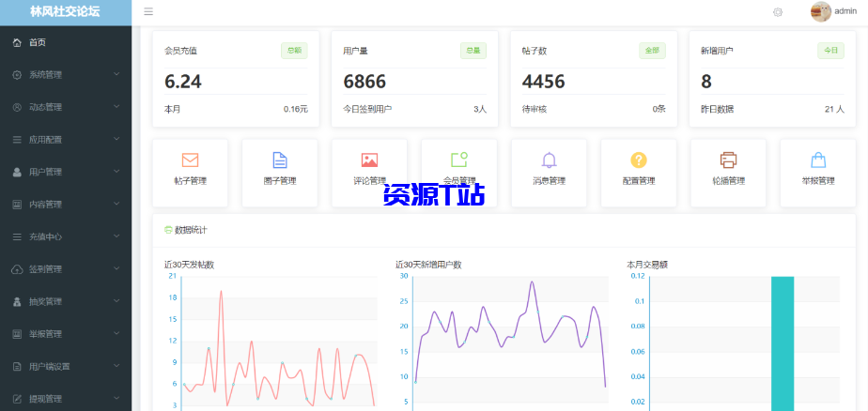Click the 举报管理 sidebar menu icon
Viewport: 868px width, 411px height.
point(17,334)
